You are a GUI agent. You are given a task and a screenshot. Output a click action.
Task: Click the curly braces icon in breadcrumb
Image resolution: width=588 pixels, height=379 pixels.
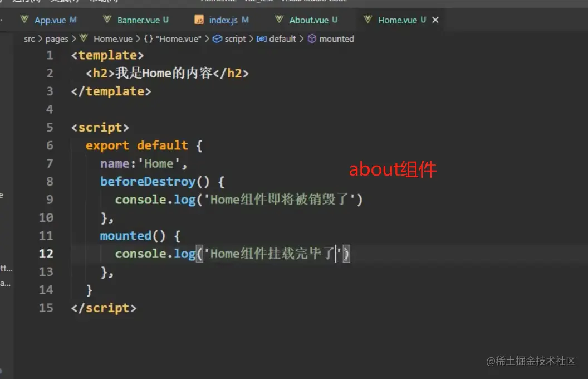(149, 39)
